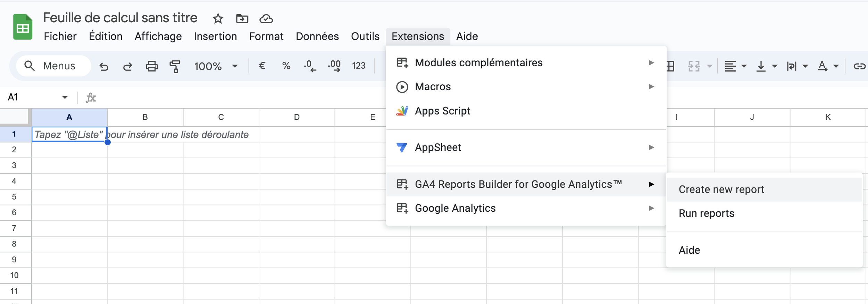
Task: Click the borders grid icon
Action: (x=670, y=66)
